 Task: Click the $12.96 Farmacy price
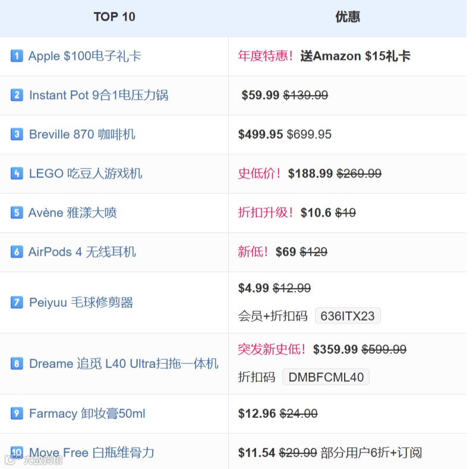tap(257, 413)
